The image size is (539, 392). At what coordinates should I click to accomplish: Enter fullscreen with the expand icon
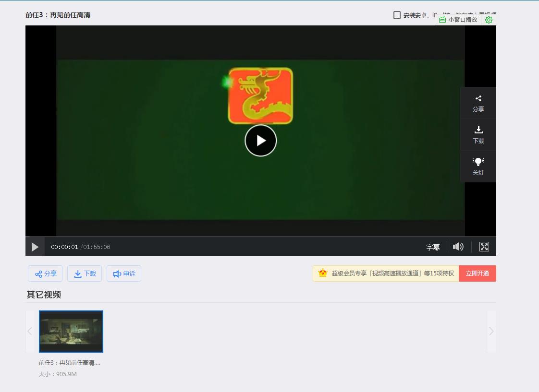click(484, 247)
